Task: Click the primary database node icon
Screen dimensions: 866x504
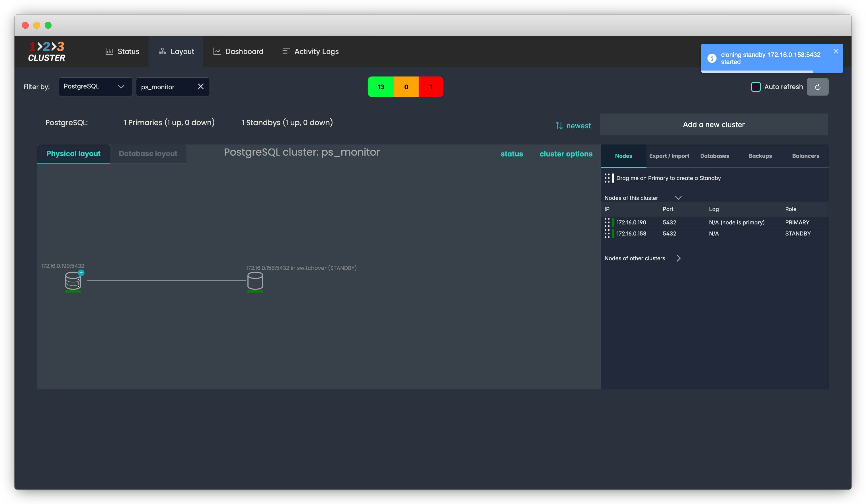Action: (x=73, y=281)
